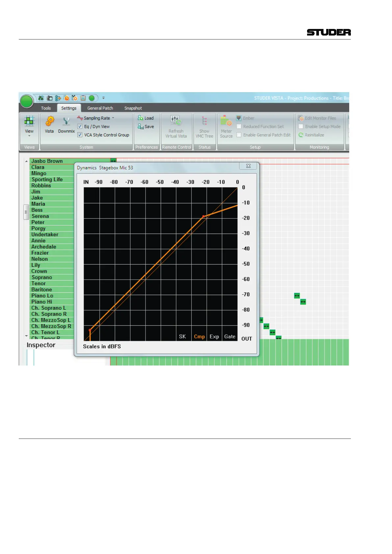Screen dimensions: 392x554
Task: Open the Sampling Rate dropdown arrow
Action: [113, 118]
